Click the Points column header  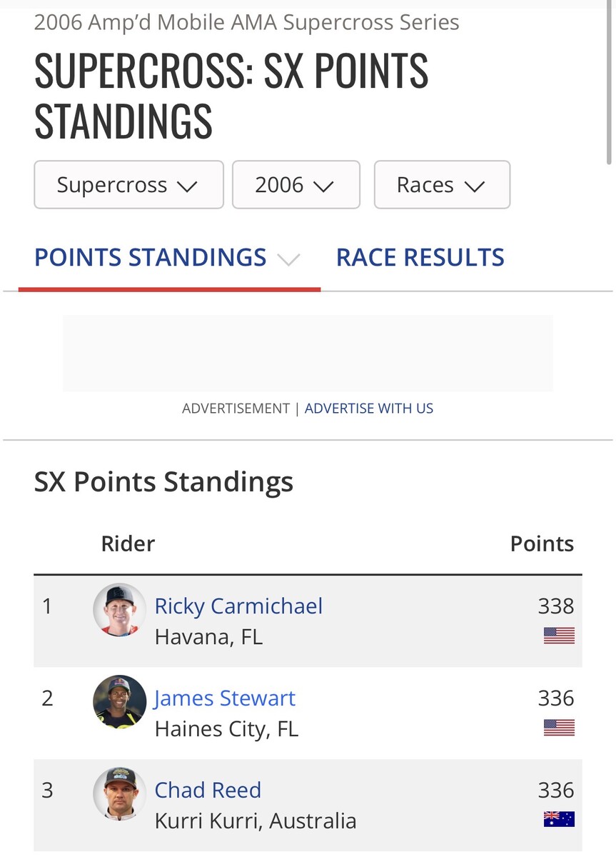click(x=542, y=544)
